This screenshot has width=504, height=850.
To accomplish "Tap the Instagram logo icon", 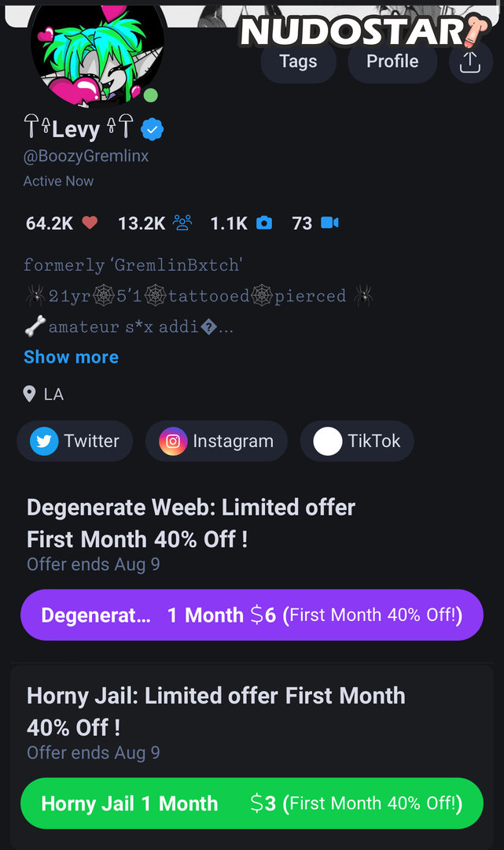I will click(x=173, y=442).
